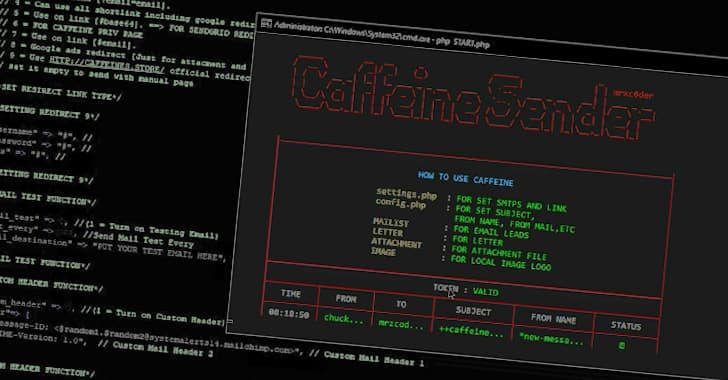Click the ++caffeine... subject cell
728x380 pixels.
[x=471, y=331]
